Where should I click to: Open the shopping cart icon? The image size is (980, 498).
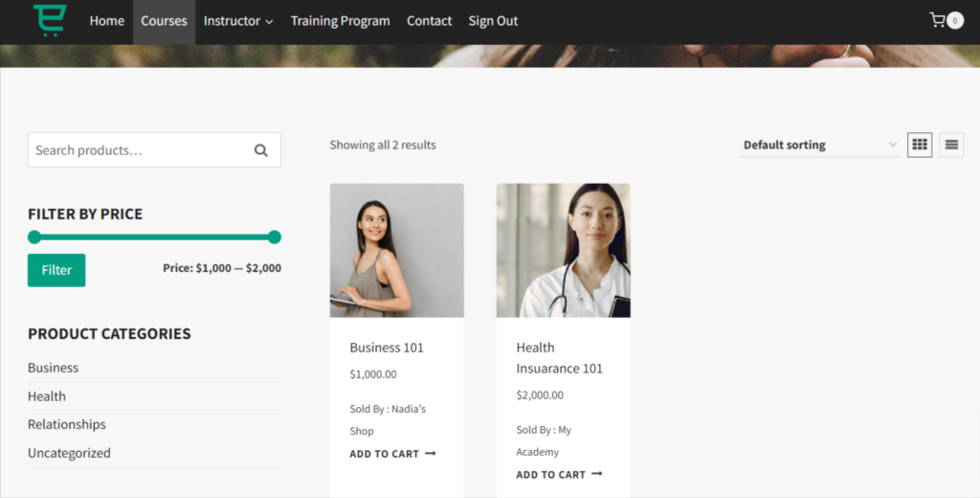pos(937,20)
